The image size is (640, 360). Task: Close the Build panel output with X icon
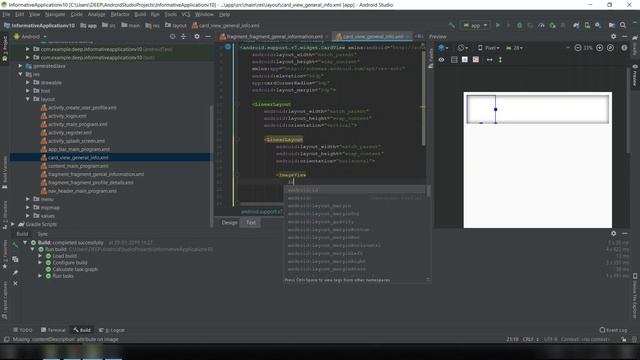click(15, 283)
